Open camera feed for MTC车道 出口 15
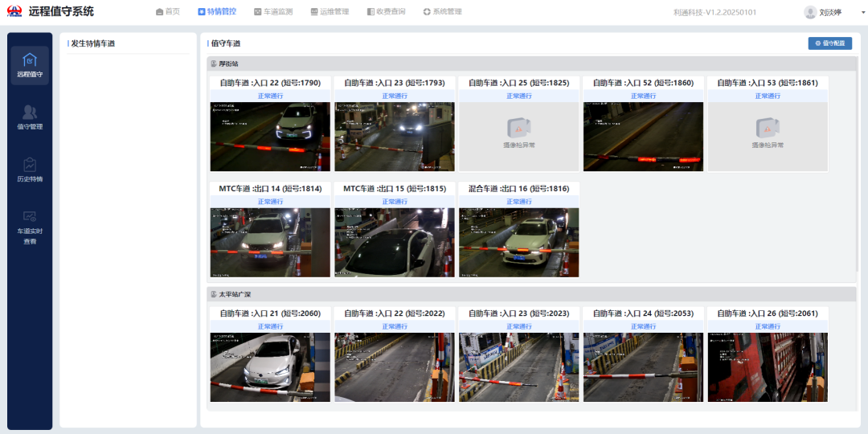The width and height of the screenshot is (868, 434). click(x=394, y=243)
